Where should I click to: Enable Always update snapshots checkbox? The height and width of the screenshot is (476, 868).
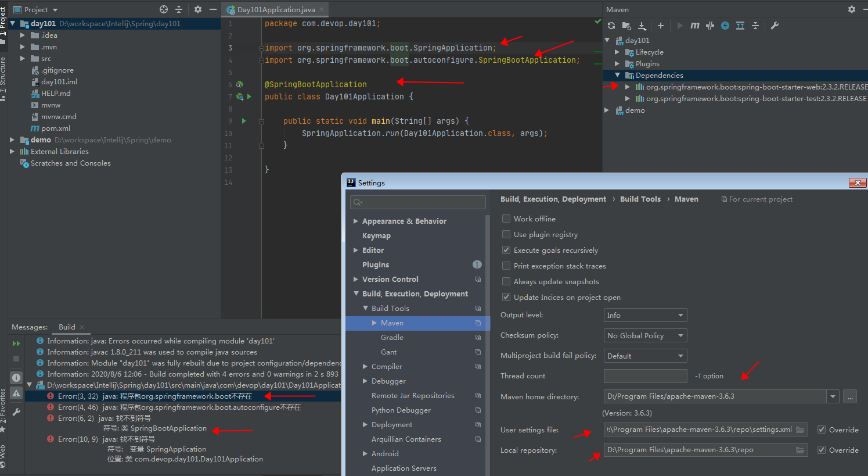point(506,281)
